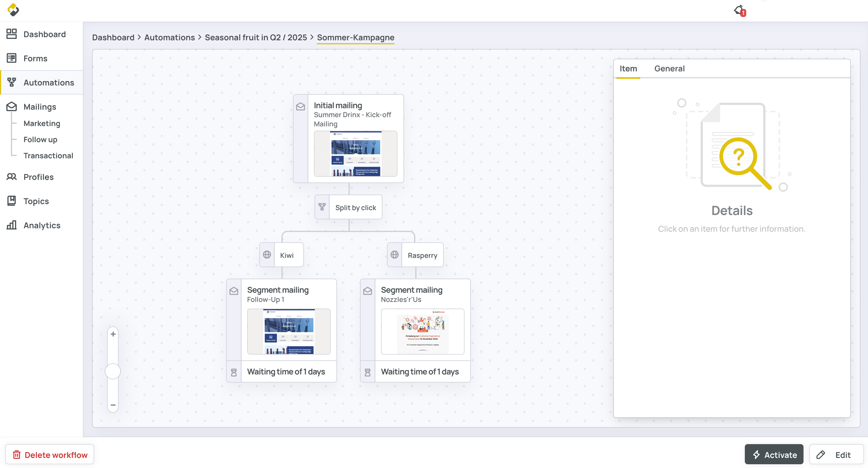Open Profiles in the sidebar
Screen dimensions: 868x468
pos(38,177)
